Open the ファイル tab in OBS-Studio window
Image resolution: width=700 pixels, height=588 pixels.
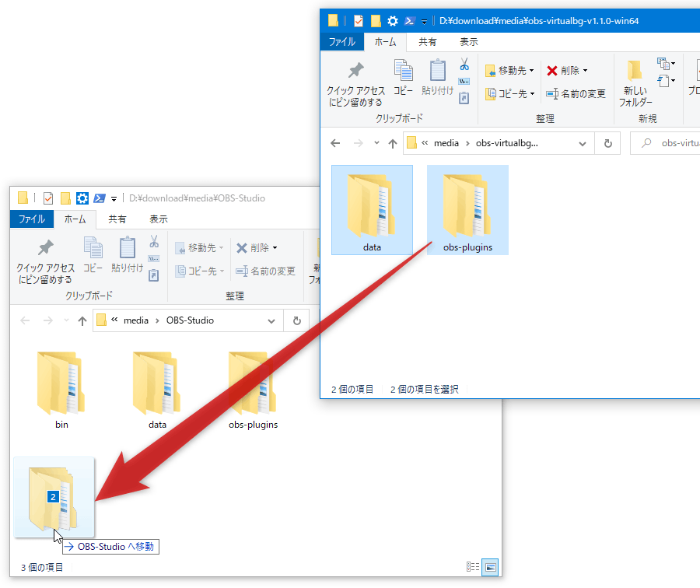(32, 219)
